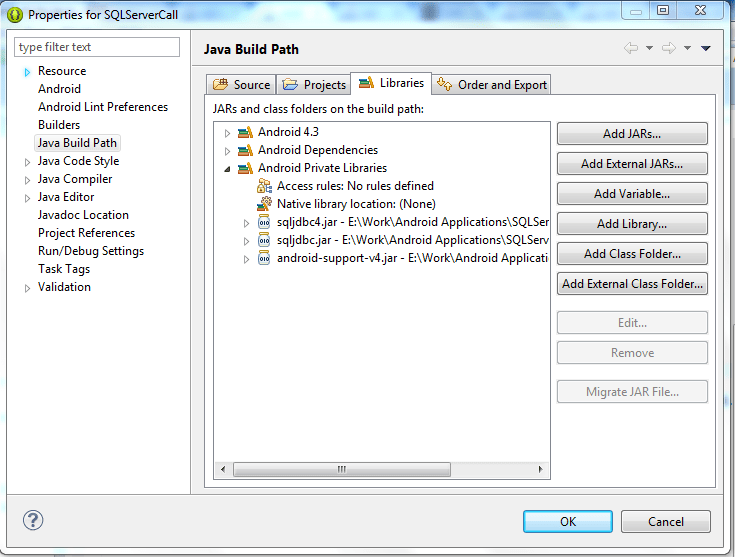Select Java Editor item

pos(66,197)
